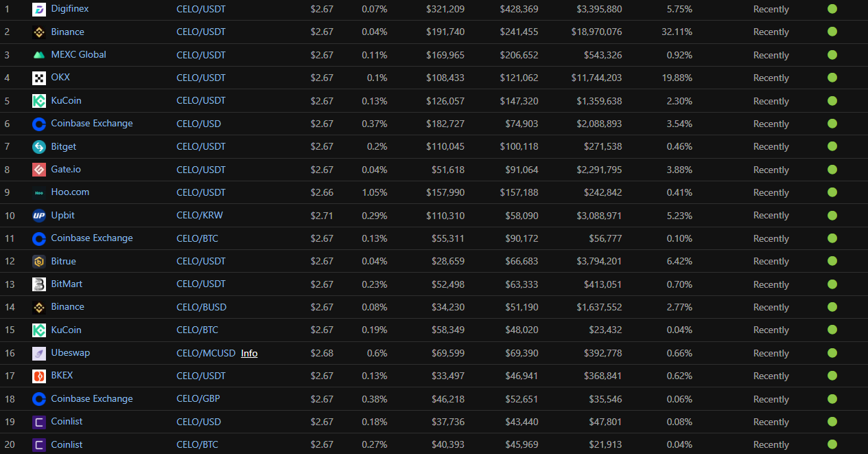
Task: Open the Hoo.com exchange link
Action: 70,192
